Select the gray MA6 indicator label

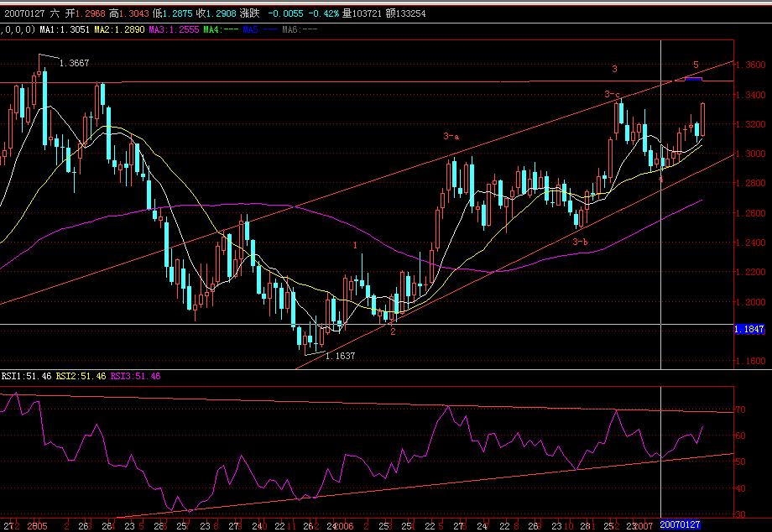300,29
